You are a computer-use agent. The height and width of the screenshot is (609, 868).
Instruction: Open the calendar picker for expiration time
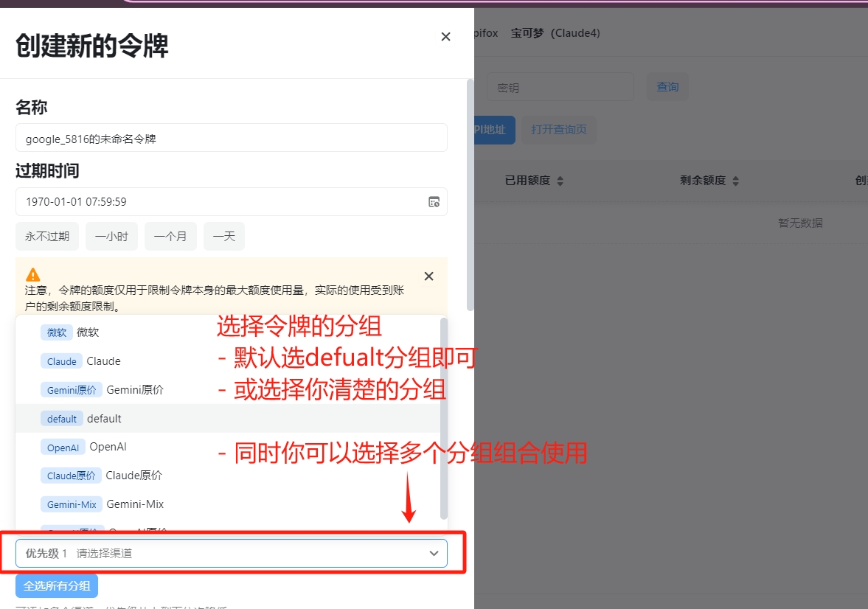[x=434, y=202]
